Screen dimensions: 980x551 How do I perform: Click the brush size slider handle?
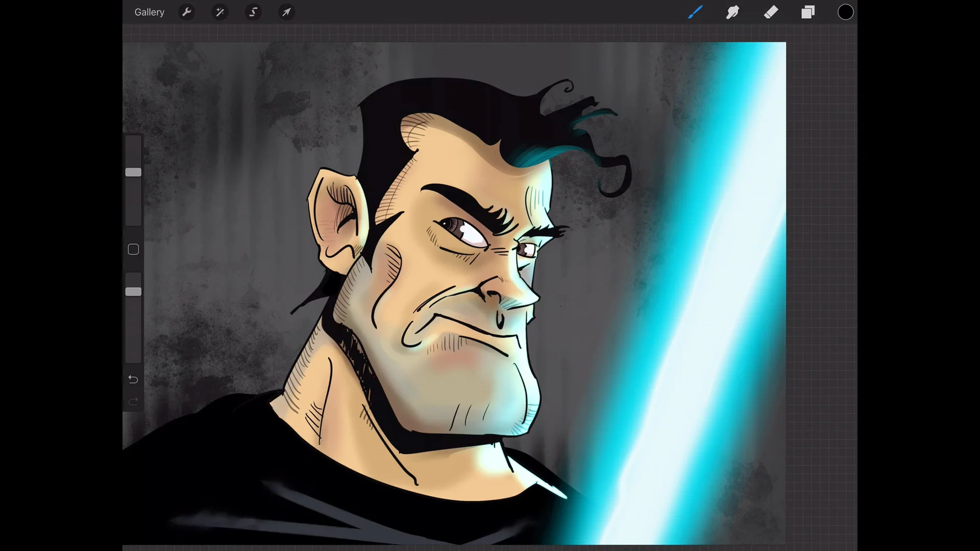[x=133, y=172]
